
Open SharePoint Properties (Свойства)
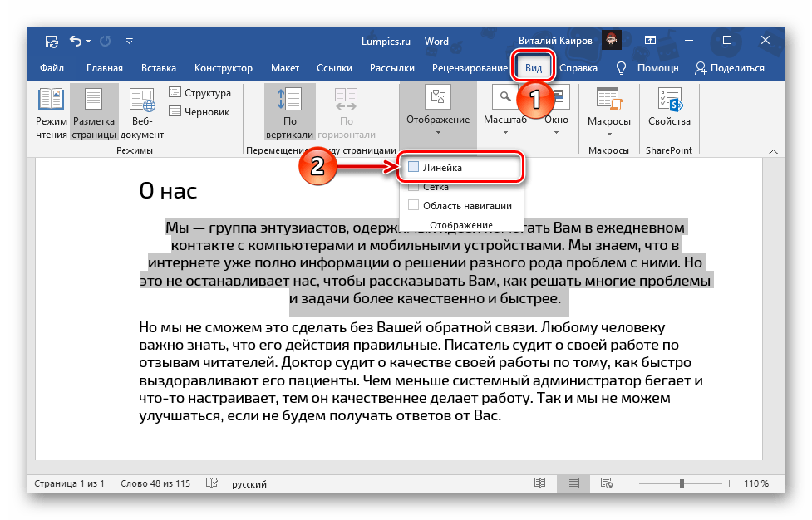(669, 106)
